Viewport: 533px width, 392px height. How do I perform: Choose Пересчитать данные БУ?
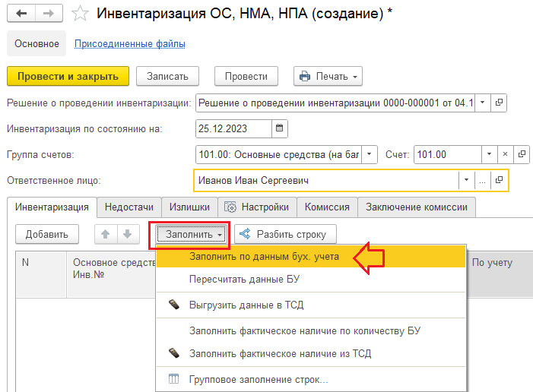[x=311, y=280]
